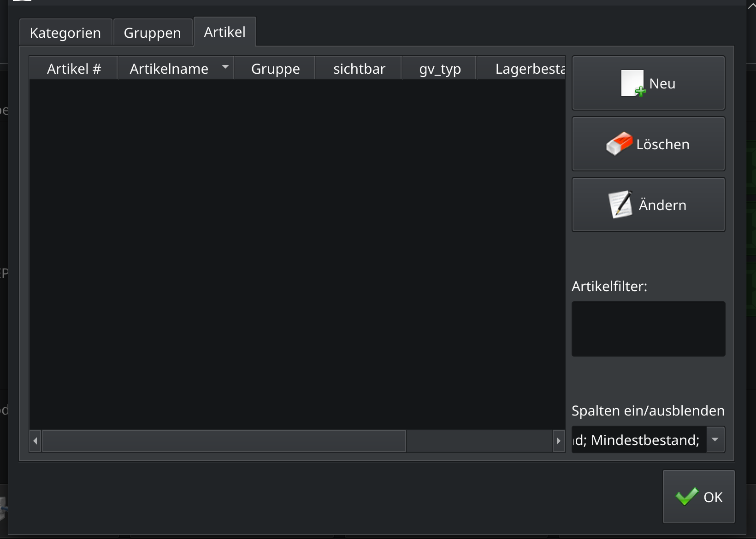Image resolution: width=756 pixels, height=539 pixels.
Task: Click the red eraser icon
Action: pos(619,144)
